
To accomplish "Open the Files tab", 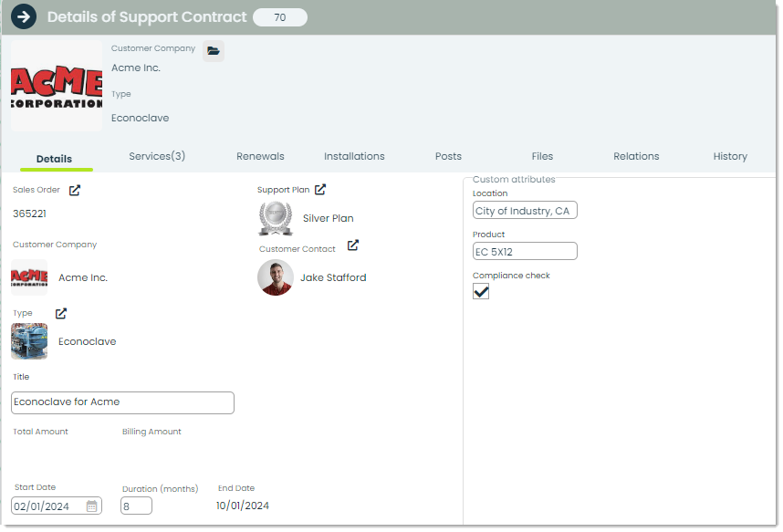I will [x=542, y=156].
